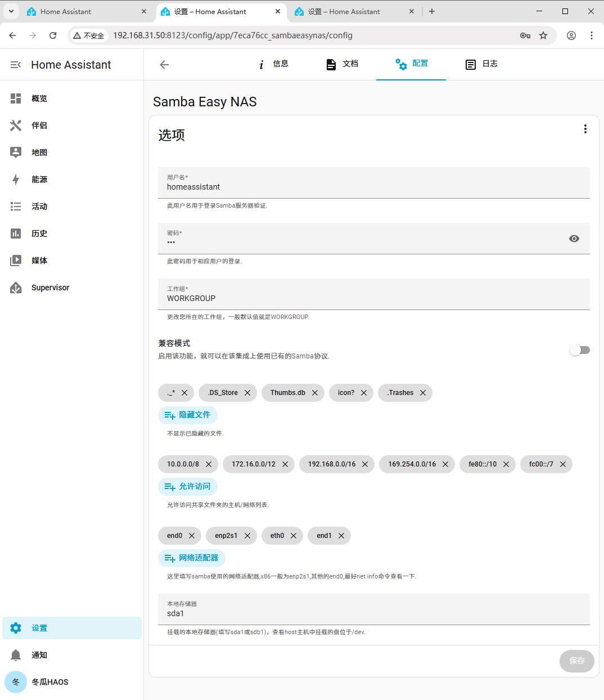Image resolution: width=604 pixels, height=700 pixels.
Task: Open a new browser tab
Action: (x=432, y=11)
